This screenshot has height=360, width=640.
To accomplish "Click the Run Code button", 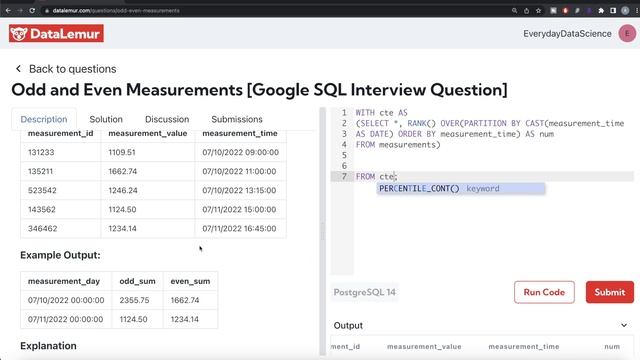I will click(544, 292).
